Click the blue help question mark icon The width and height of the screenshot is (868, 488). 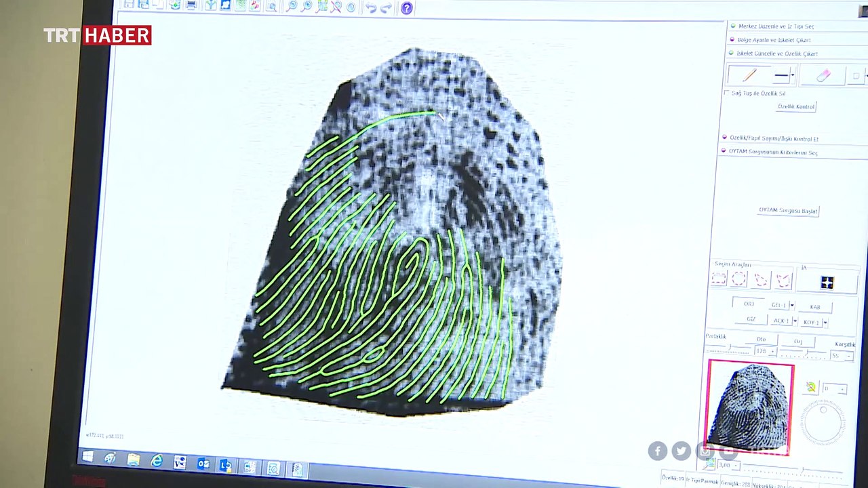[406, 8]
